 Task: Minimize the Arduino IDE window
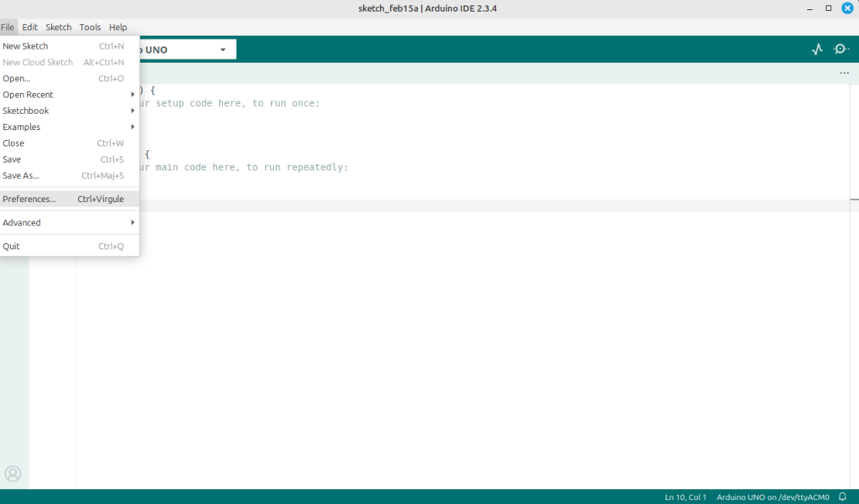coord(810,8)
